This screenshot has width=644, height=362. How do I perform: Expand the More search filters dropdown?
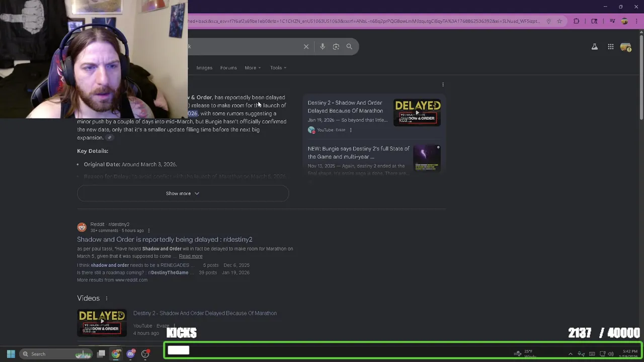click(253, 68)
